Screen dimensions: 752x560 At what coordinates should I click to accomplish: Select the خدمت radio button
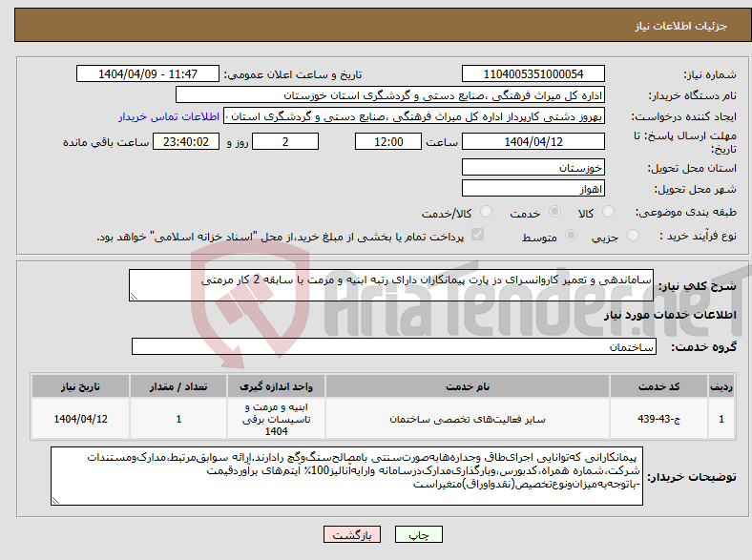pyautogui.click(x=554, y=212)
